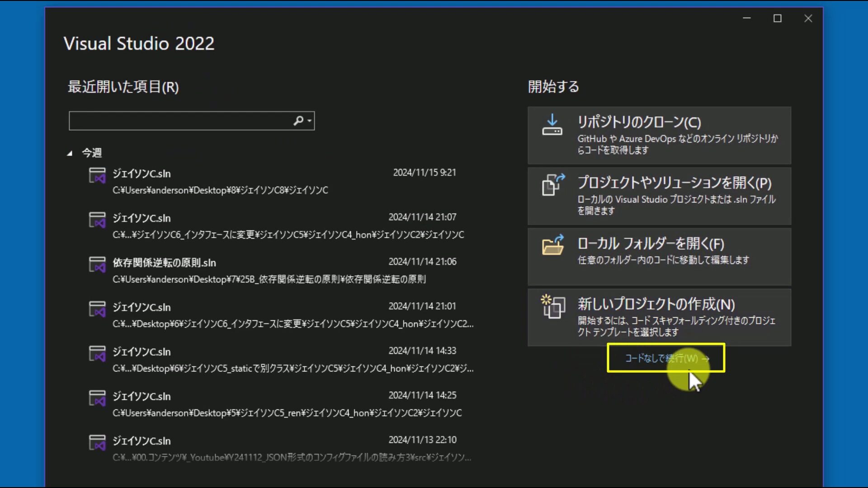Click the 最近開いた項目(R) heading
868x488 pixels.
tap(123, 87)
